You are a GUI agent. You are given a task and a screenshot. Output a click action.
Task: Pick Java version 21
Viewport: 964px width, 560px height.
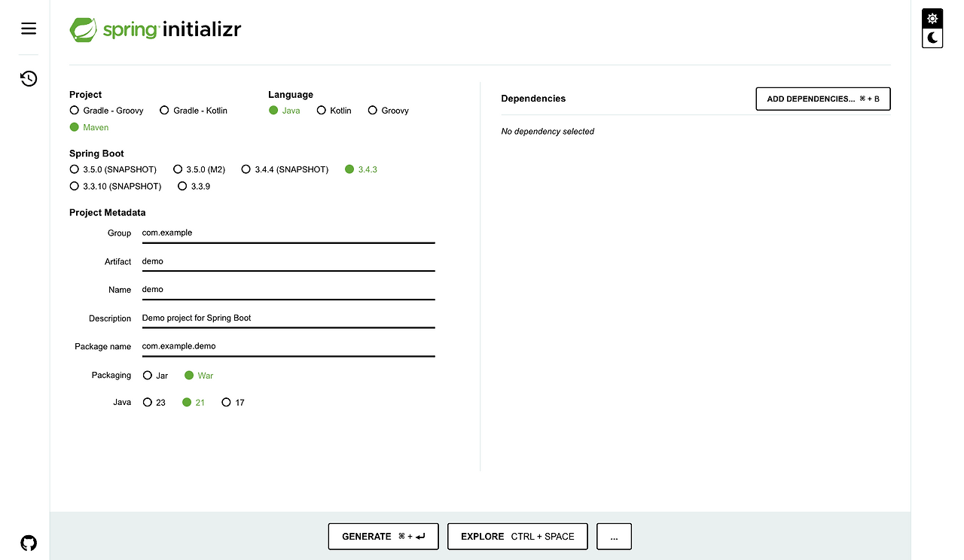[x=194, y=403]
